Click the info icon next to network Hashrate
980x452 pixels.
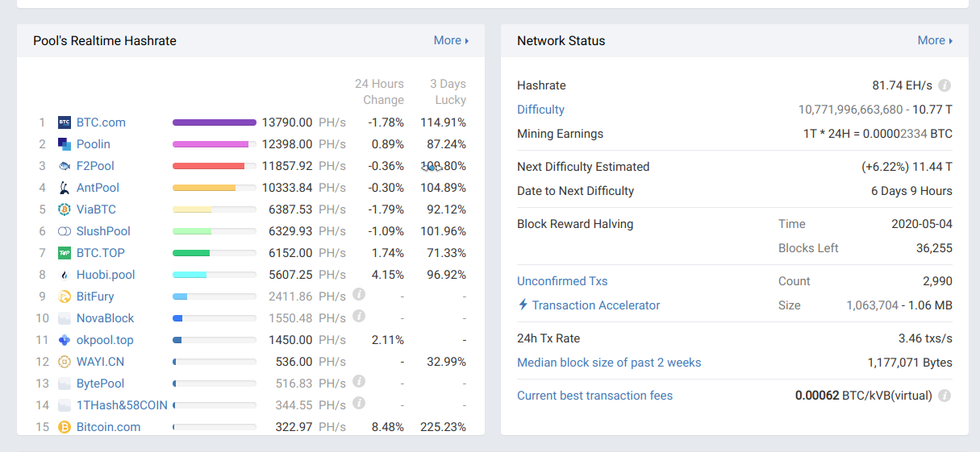point(945,85)
